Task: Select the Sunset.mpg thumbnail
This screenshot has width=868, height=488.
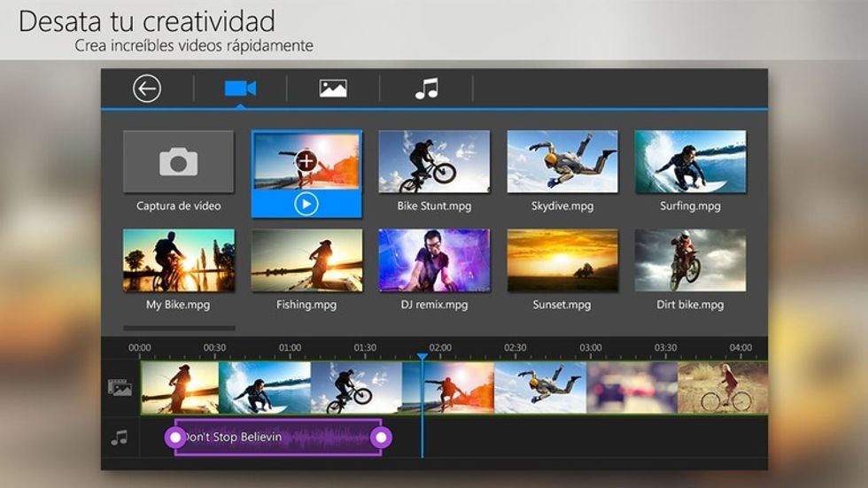Action: pyautogui.click(x=562, y=261)
